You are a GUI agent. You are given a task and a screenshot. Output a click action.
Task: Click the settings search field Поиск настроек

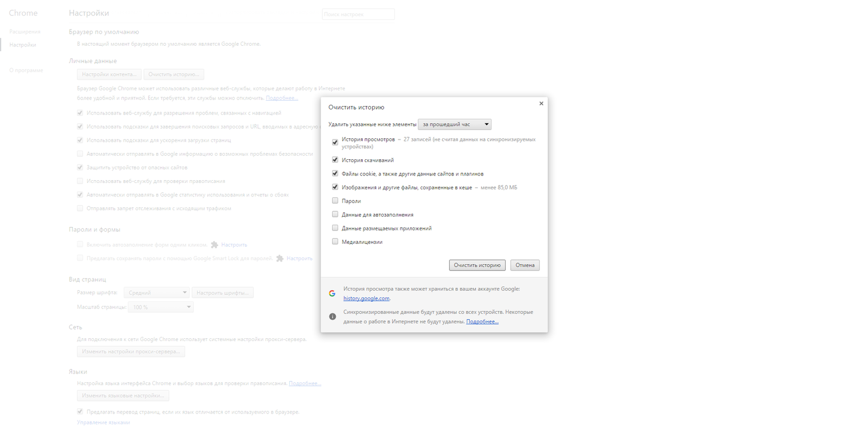coord(358,14)
